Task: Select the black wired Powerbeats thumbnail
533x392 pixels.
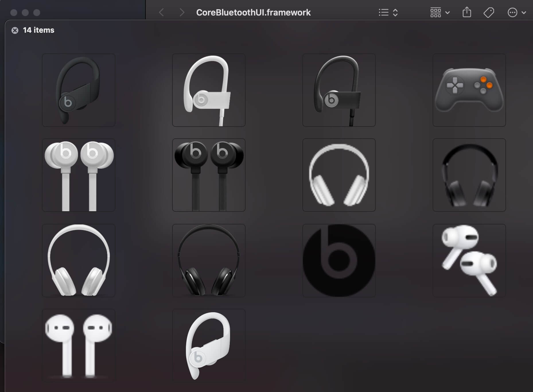Action: coord(339,90)
